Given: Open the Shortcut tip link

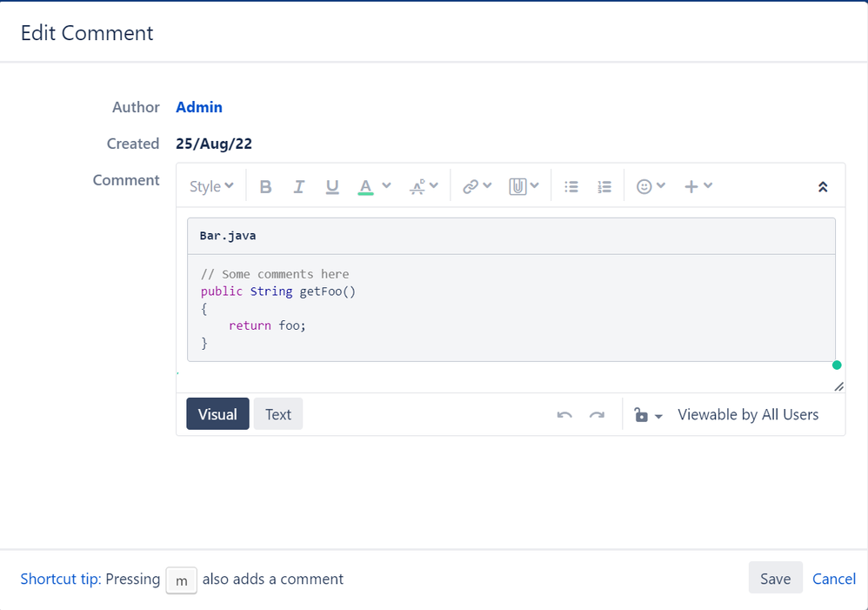Looking at the screenshot, I should pyautogui.click(x=61, y=579).
